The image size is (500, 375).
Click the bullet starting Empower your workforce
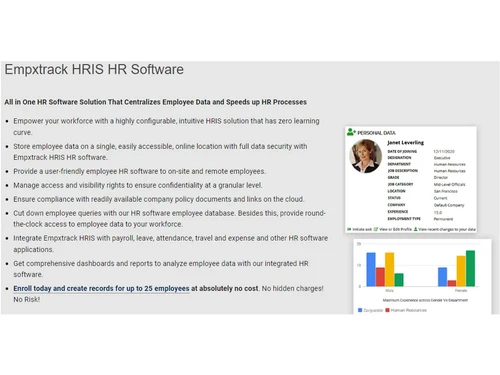(x=166, y=127)
